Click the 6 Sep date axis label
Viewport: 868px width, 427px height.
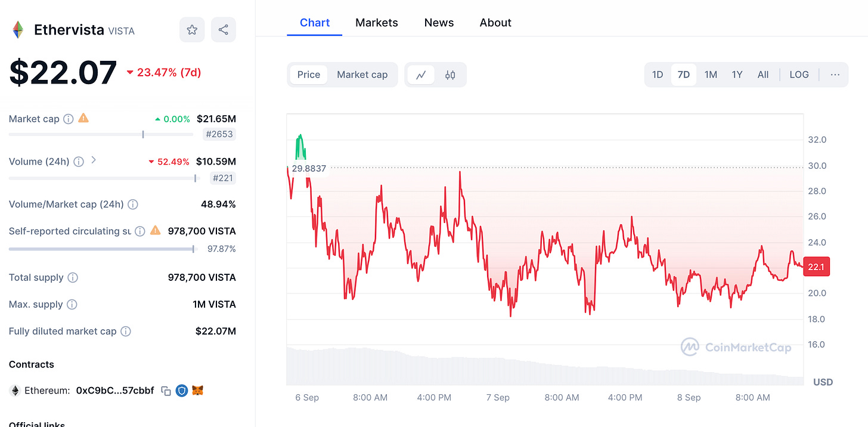click(307, 398)
